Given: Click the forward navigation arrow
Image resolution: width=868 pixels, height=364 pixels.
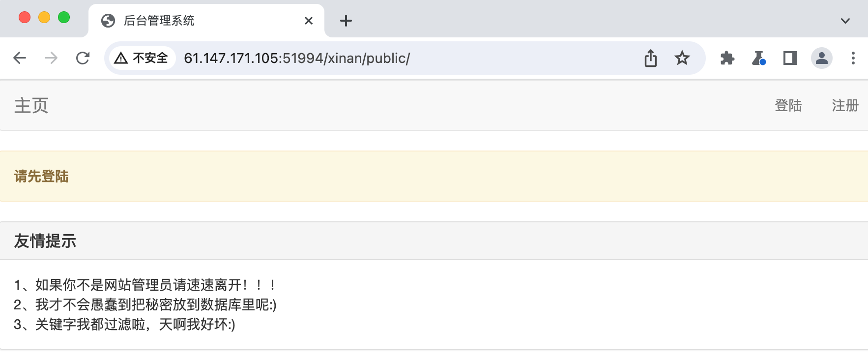Looking at the screenshot, I should click(x=51, y=58).
